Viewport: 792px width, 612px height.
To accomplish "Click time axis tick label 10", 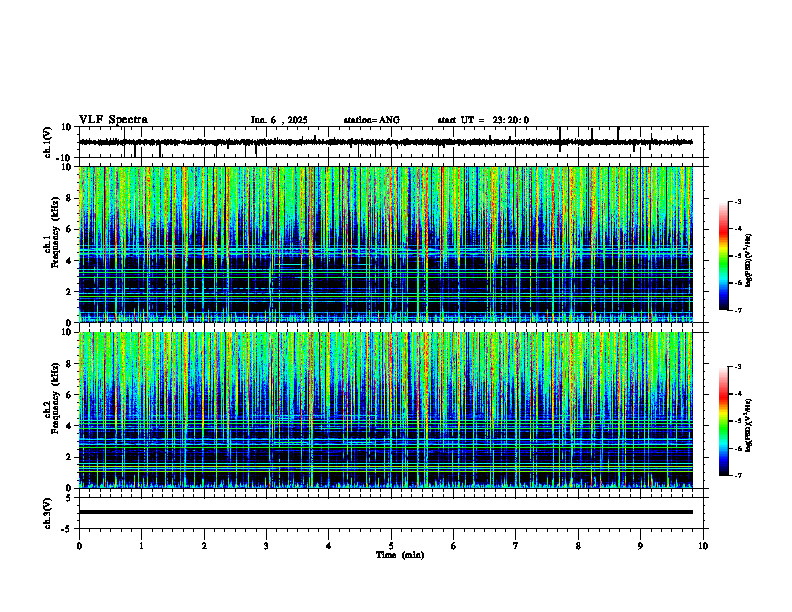I will pos(703,546).
